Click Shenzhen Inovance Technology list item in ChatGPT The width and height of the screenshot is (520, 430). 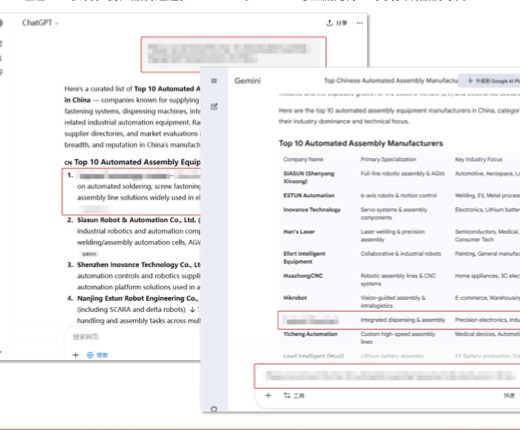[139, 265]
